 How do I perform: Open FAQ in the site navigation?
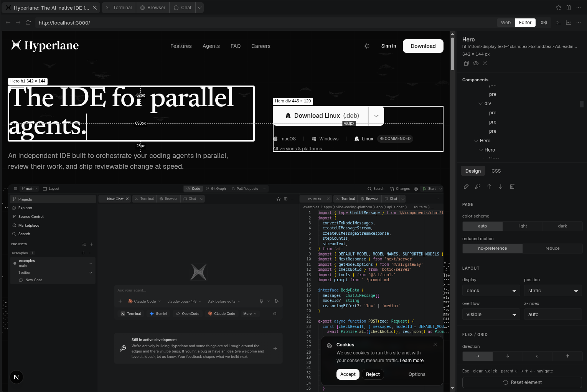(236, 46)
